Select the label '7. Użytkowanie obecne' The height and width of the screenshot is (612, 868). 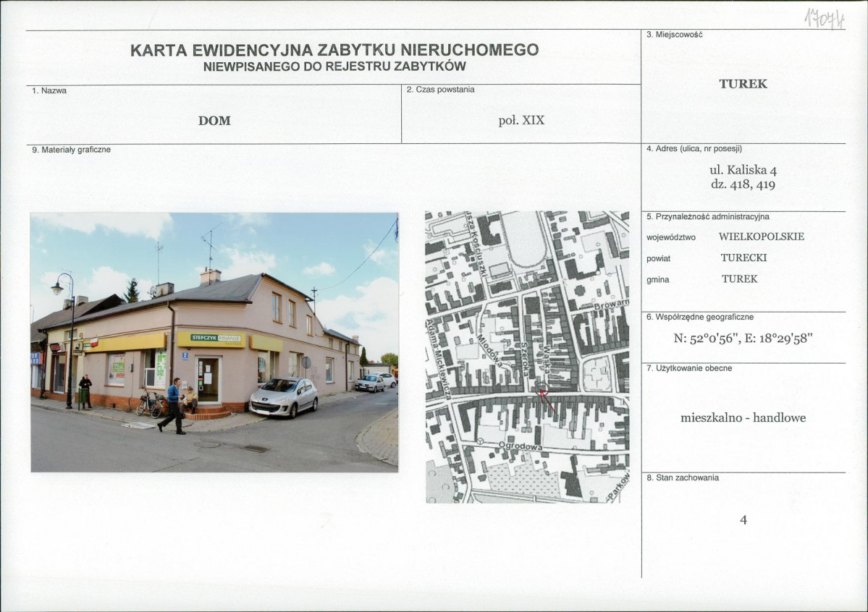688,368
